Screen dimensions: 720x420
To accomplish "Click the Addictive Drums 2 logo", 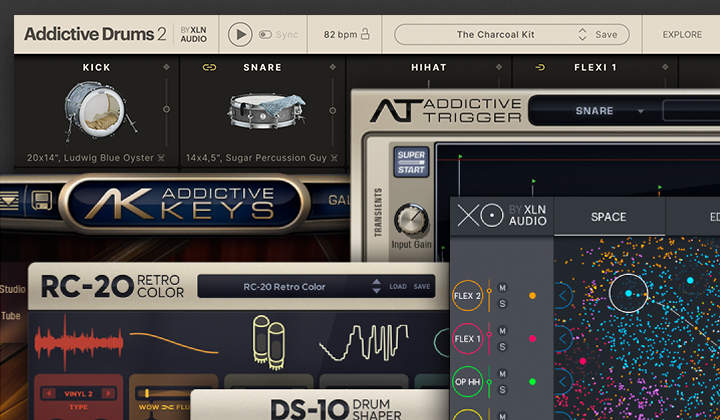I will [95, 34].
